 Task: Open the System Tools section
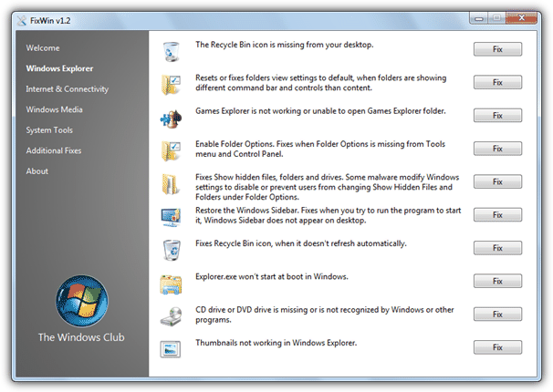[x=51, y=130]
